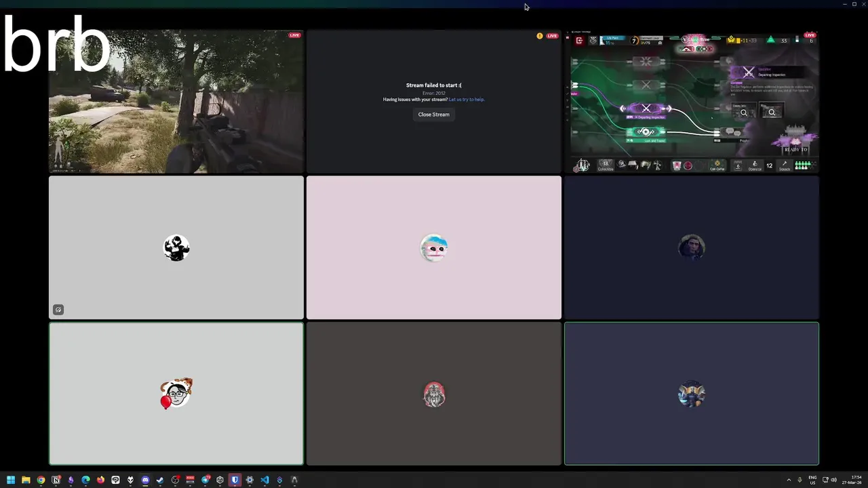Open the green node-map strategy game stream
This screenshot has width=868, height=488.
tap(692, 102)
